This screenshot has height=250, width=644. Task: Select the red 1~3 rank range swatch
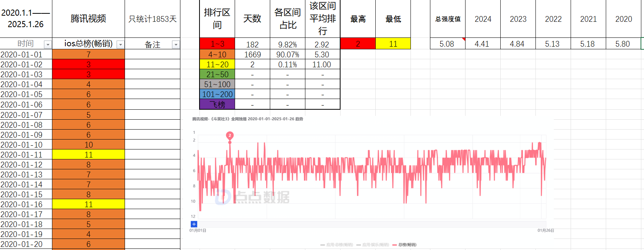tap(217, 44)
